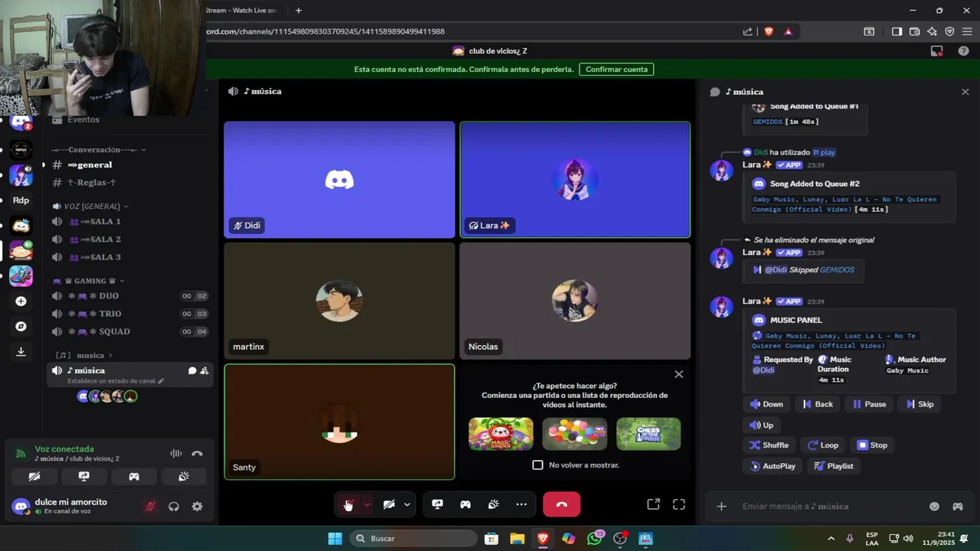980x551 pixels.
Task: Pause the song in music panel
Action: (x=869, y=404)
